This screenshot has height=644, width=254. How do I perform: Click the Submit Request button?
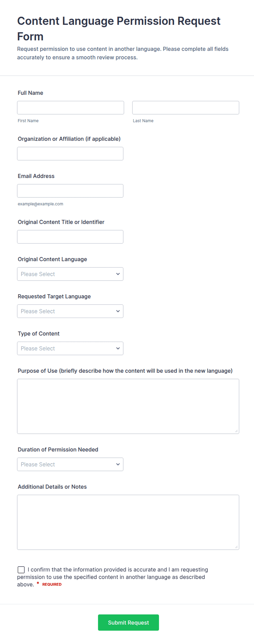point(128,622)
